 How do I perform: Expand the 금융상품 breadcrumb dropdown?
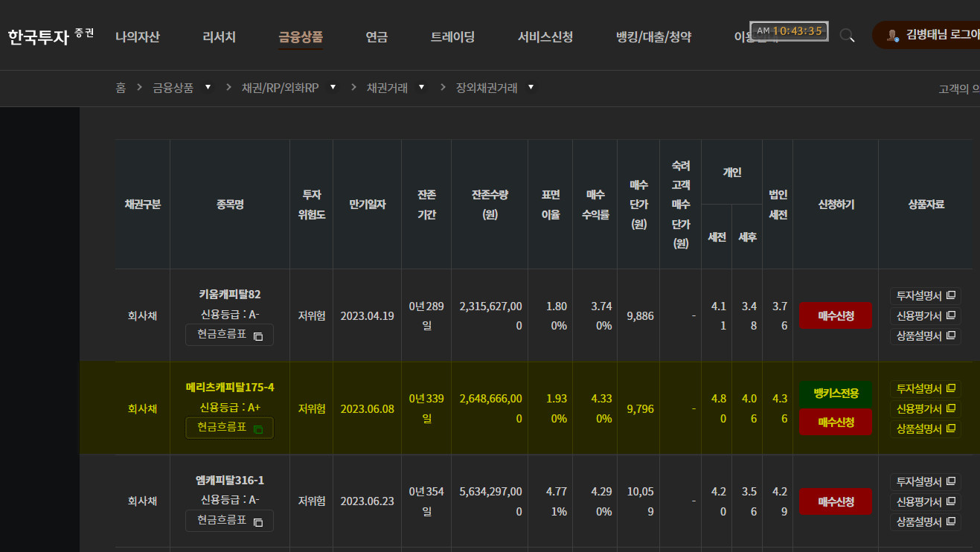(208, 87)
